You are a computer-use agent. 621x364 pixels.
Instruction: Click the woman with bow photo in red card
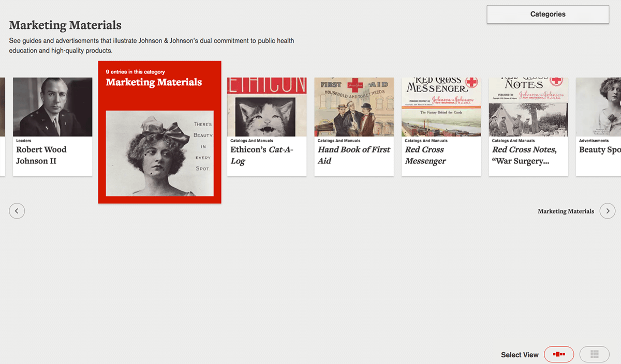point(160,153)
